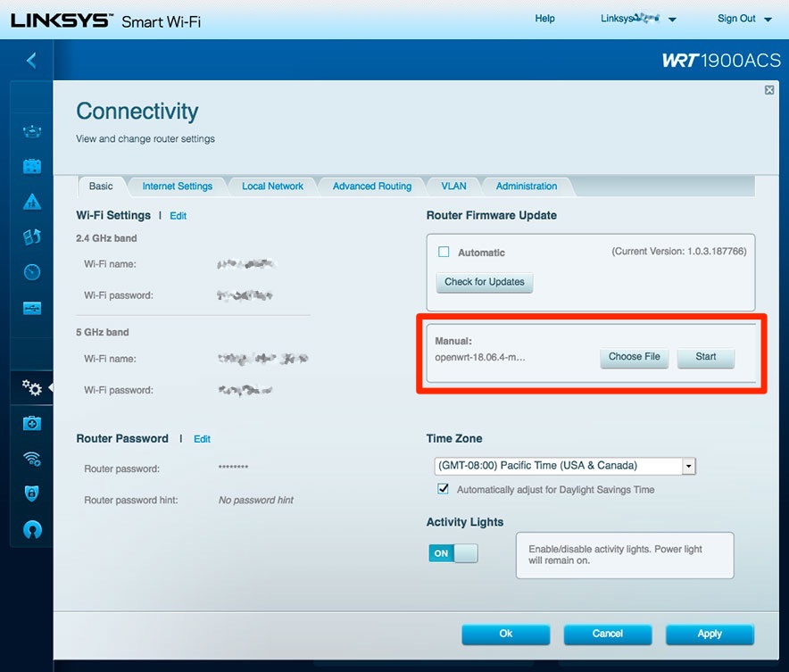
Task: Select the Connectivity gears icon
Action: 32,387
